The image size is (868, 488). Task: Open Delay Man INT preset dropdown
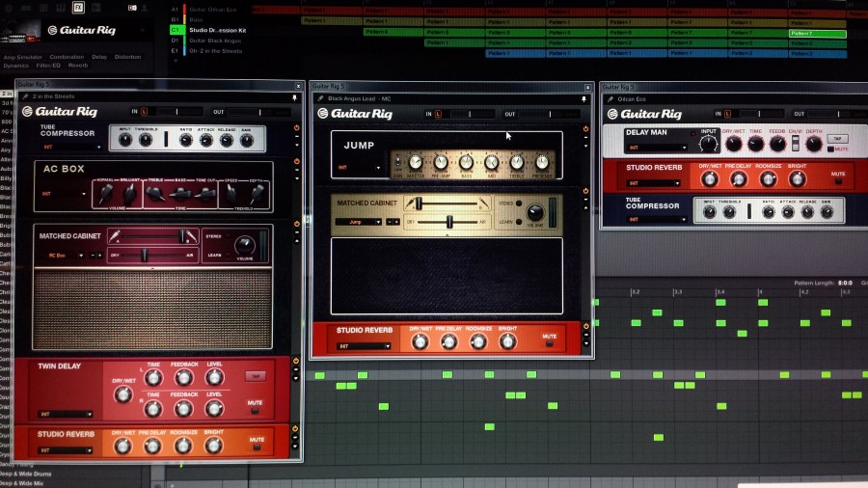(658, 149)
